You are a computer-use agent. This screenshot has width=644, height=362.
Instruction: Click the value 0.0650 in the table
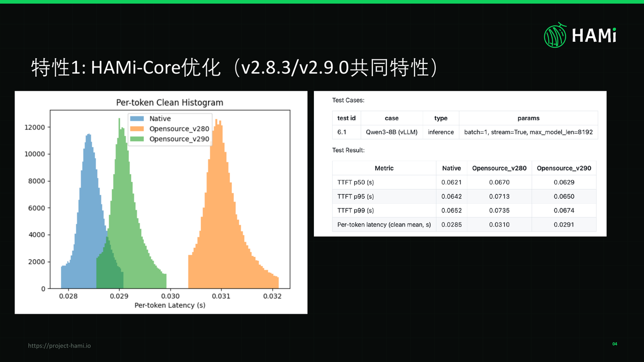[x=564, y=196]
